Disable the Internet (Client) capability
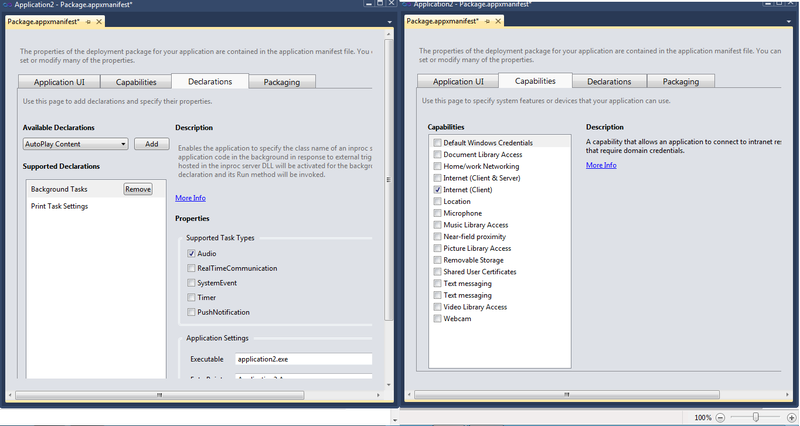Viewport: 800px width, 426px height. pos(437,189)
